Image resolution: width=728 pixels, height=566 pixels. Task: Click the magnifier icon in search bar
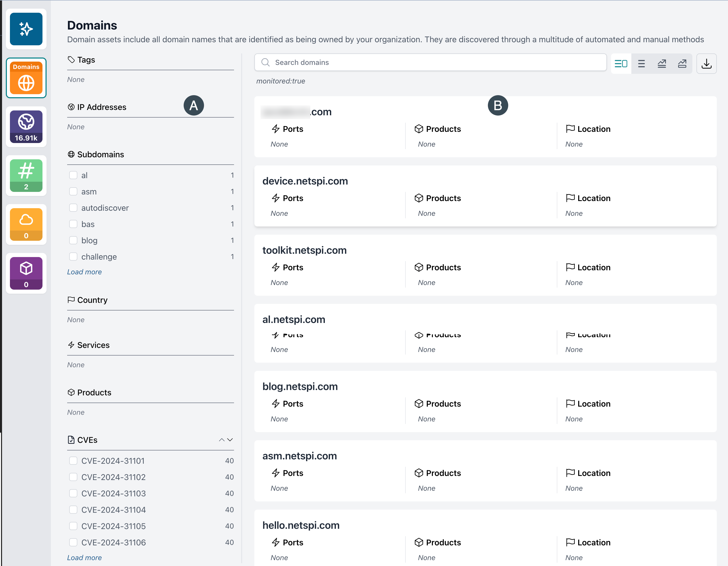click(x=265, y=62)
